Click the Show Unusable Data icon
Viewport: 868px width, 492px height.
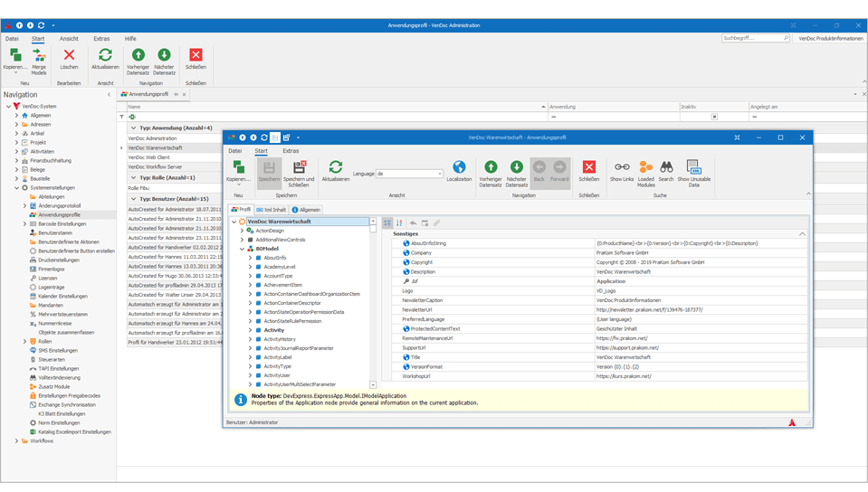(694, 170)
